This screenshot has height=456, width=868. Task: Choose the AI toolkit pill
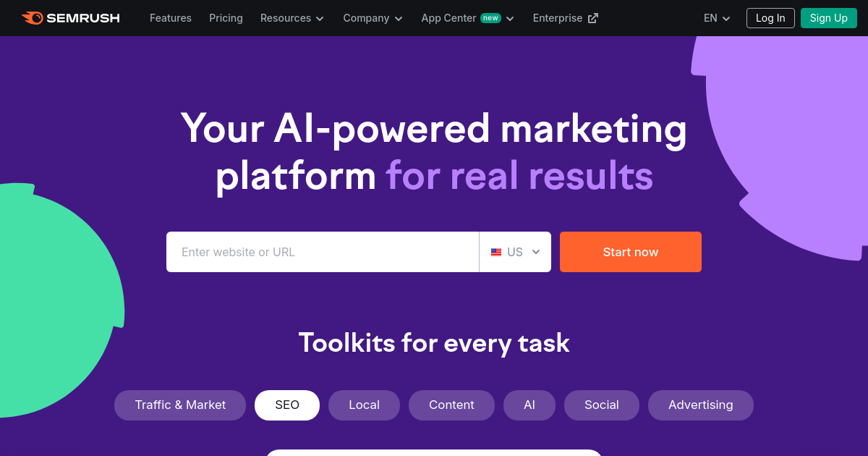coord(529,405)
